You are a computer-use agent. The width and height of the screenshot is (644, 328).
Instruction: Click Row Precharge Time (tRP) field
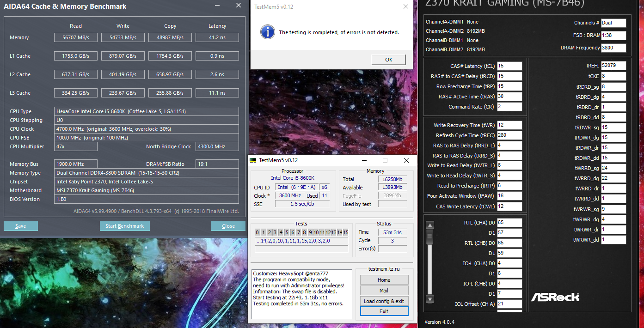click(509, 86)
